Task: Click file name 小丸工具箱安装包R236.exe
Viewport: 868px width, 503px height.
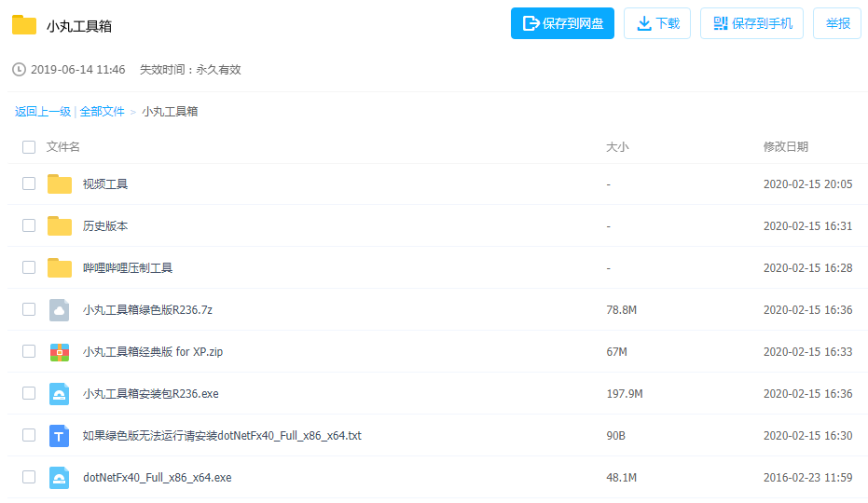Action: pyautogui.click(x=151, y=394)
